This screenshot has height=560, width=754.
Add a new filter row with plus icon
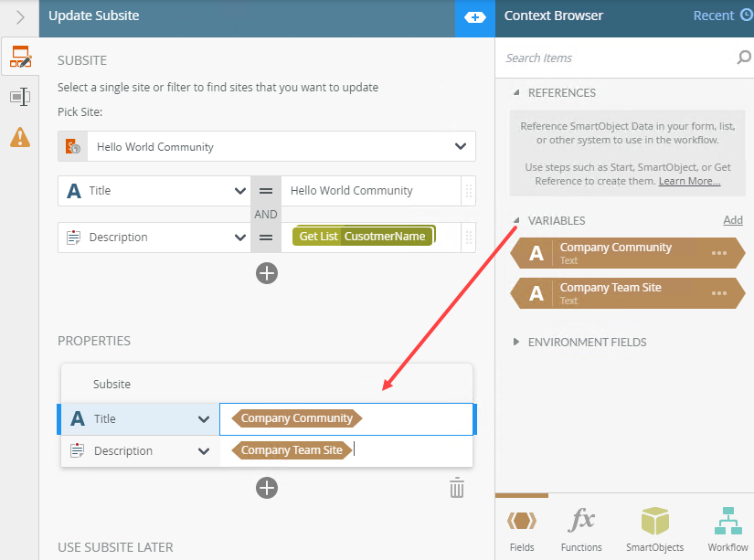click(x=267, y=273)
